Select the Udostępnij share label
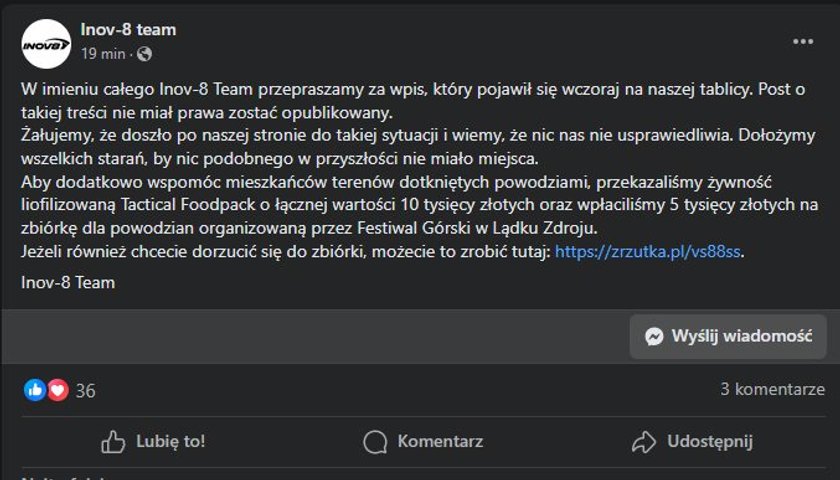The image size is (840, 480). (x=710, y=442)
